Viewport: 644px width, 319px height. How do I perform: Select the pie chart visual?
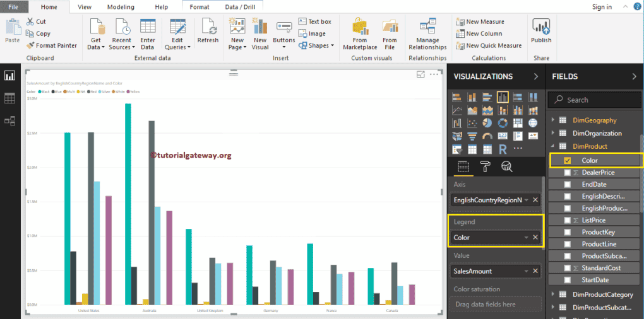tap(487, 123)
